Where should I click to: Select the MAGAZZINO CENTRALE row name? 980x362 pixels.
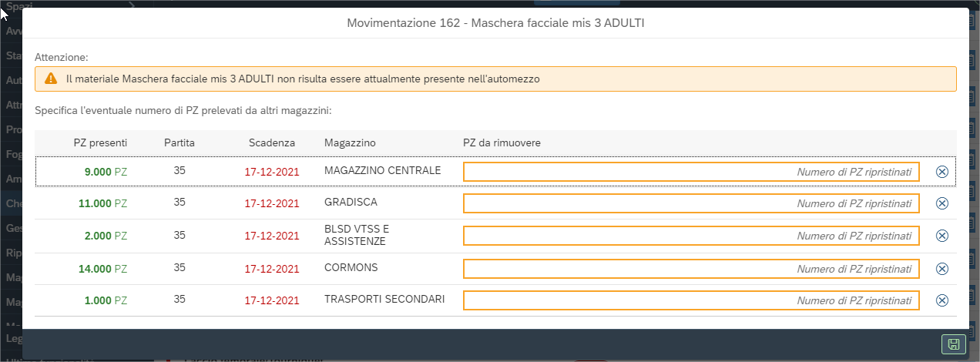[x=382, y=170]
